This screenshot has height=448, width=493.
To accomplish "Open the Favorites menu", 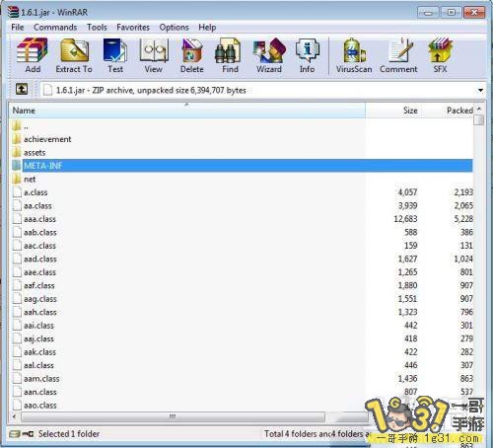I will 133,28.
